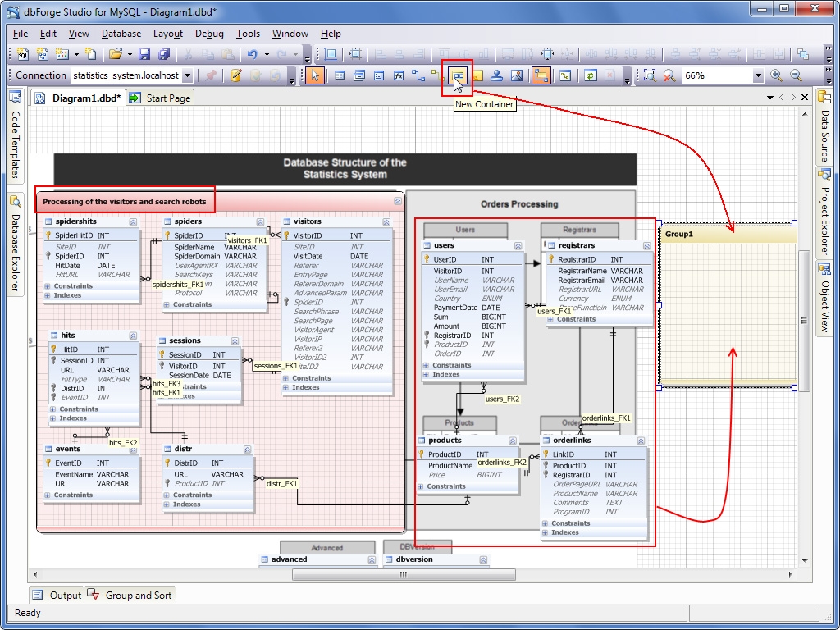Click the diagram title 'Database Structure of the Statistics System'

(x=345, y=169)
